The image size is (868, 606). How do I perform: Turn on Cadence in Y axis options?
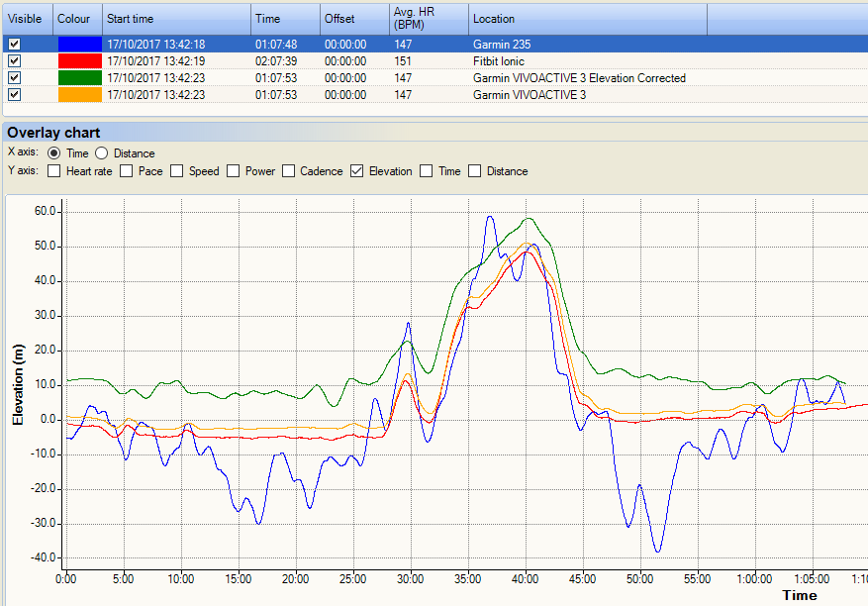289,171
